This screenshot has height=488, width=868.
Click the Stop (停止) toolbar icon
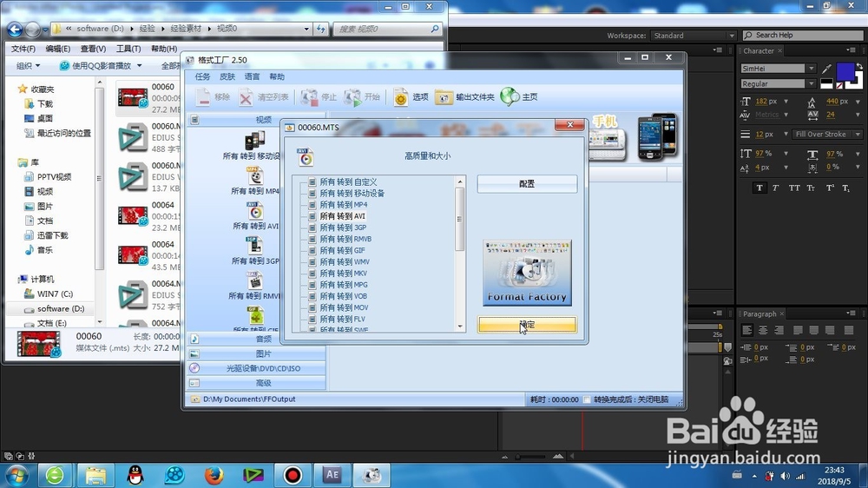pyautogui.click(x=309, y=97)
